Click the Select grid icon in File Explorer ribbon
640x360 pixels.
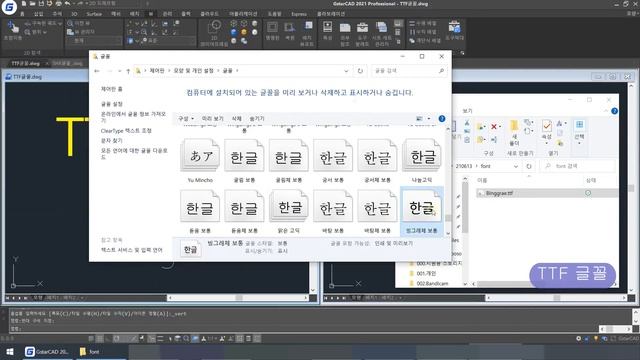579,124
